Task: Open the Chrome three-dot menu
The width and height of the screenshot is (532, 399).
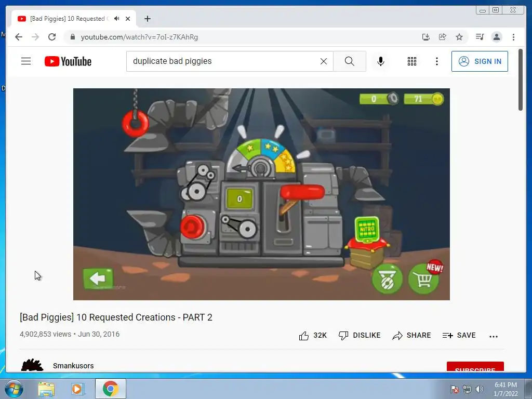Action: pos(513,37)
